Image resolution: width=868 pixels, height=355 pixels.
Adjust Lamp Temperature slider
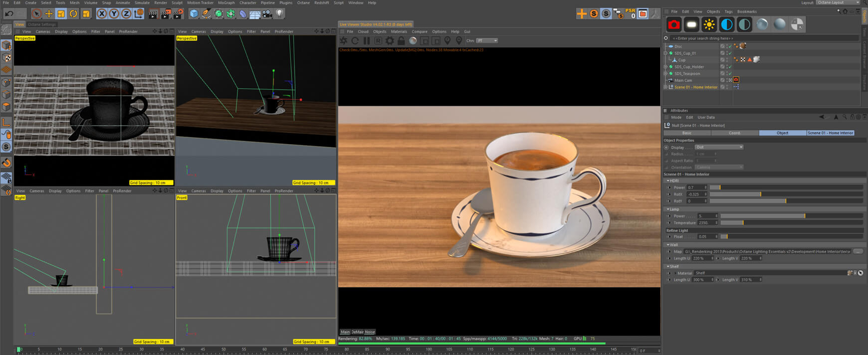(792, 222)
